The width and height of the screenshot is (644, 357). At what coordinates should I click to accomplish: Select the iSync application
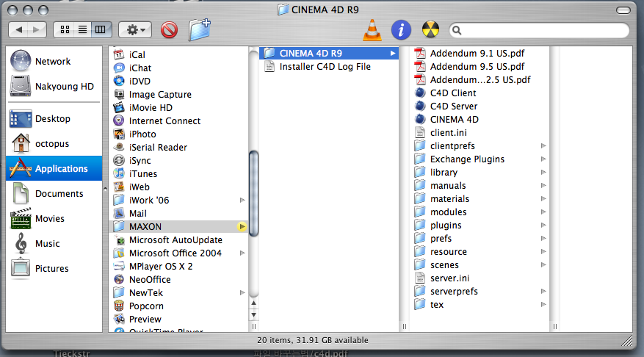(x=178, y=161)
